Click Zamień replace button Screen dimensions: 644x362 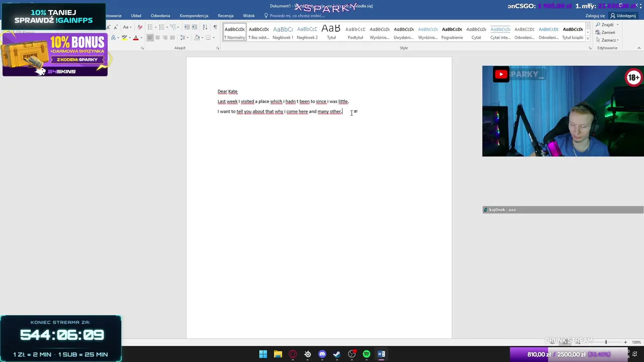coord(605,32)
